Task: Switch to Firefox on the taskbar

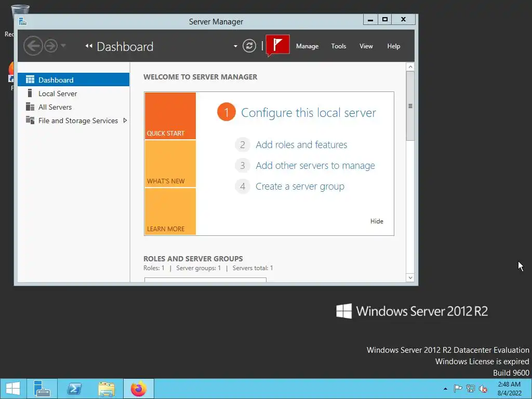Action: [139, 389]
